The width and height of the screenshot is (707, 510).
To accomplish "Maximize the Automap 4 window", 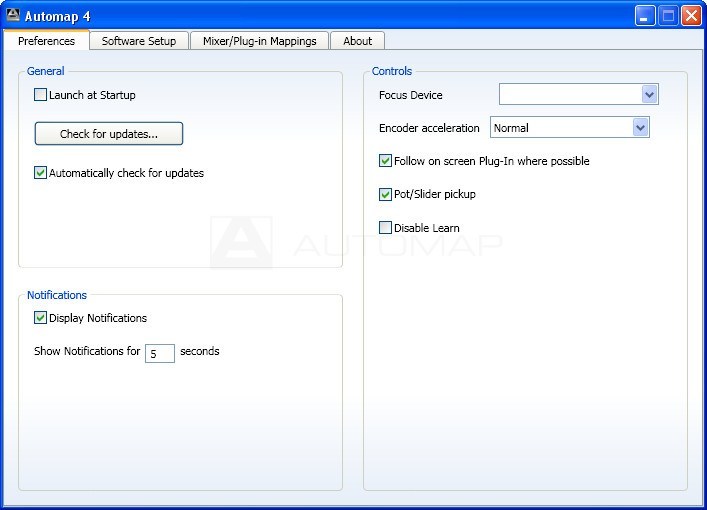I will pos(668,16).
